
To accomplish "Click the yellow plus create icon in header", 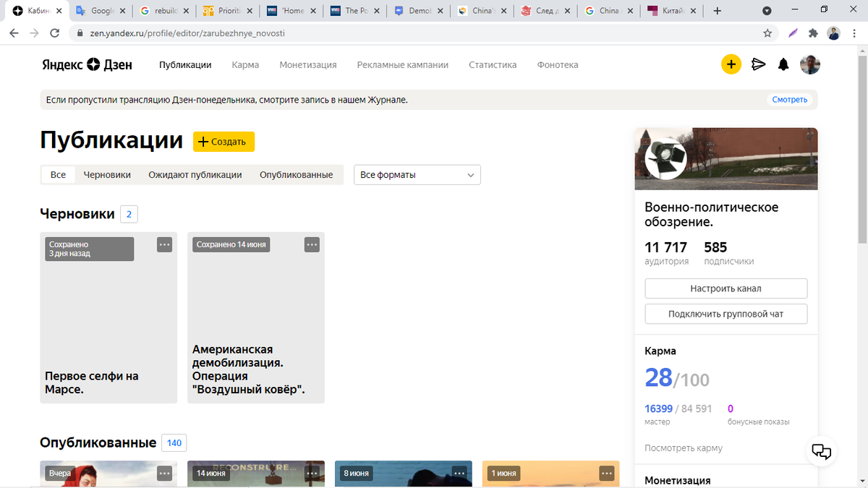I will pos(731,64).
